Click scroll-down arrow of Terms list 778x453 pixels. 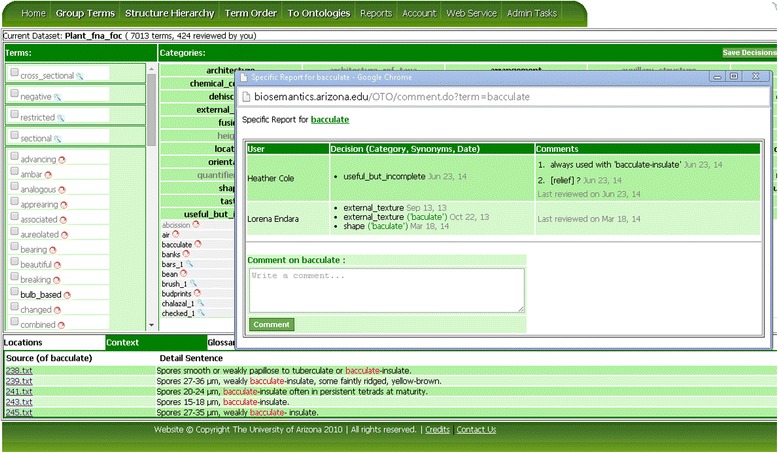(152, 325)
